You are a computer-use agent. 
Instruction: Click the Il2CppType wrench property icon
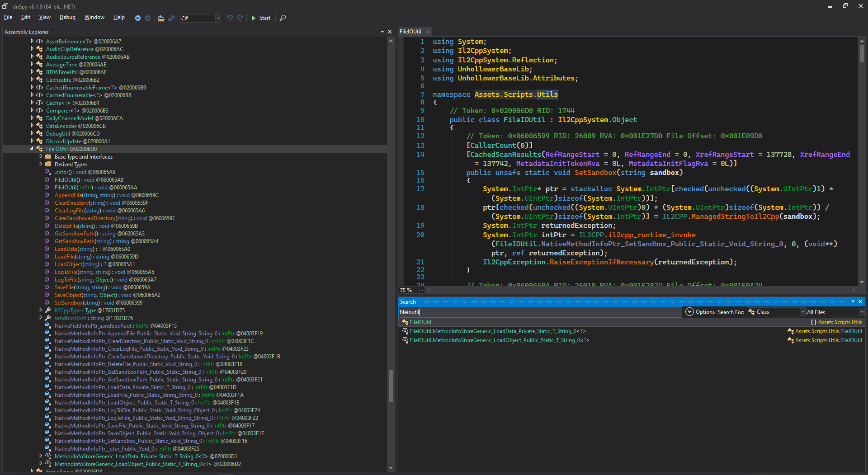tap(47, 310)
